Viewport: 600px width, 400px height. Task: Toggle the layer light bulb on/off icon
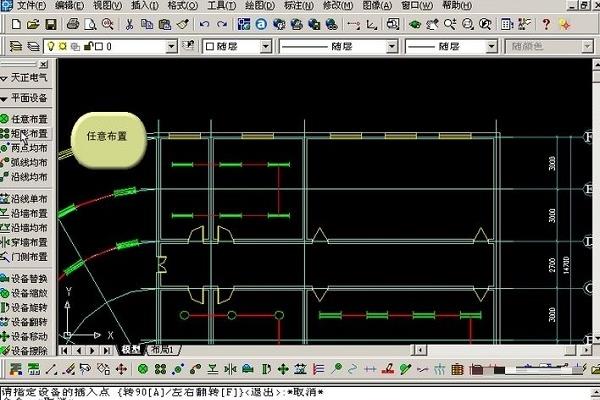tap(51, 47)
